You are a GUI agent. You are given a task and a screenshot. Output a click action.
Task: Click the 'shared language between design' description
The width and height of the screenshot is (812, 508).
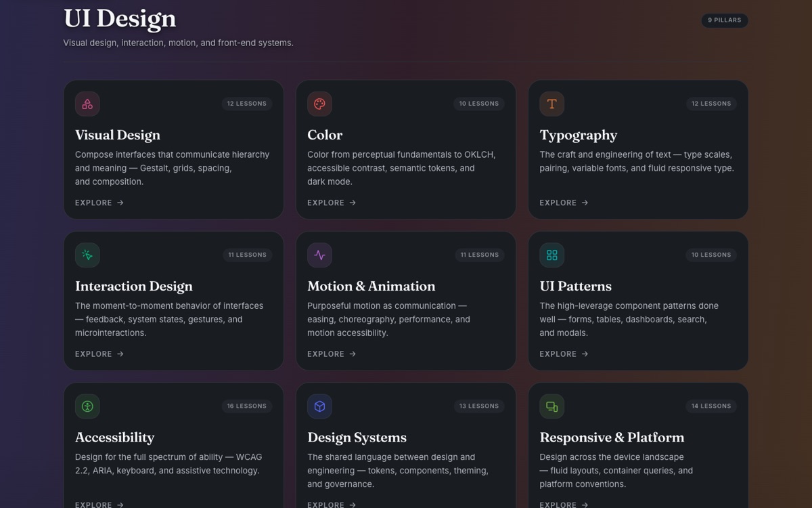click(398, 471)
